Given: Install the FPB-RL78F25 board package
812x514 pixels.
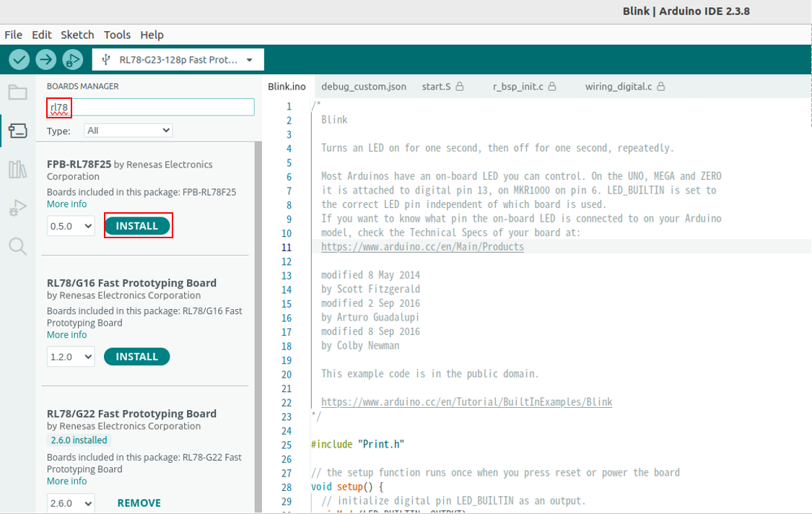Looking at the screenshot, I should [x=138, y=225].
